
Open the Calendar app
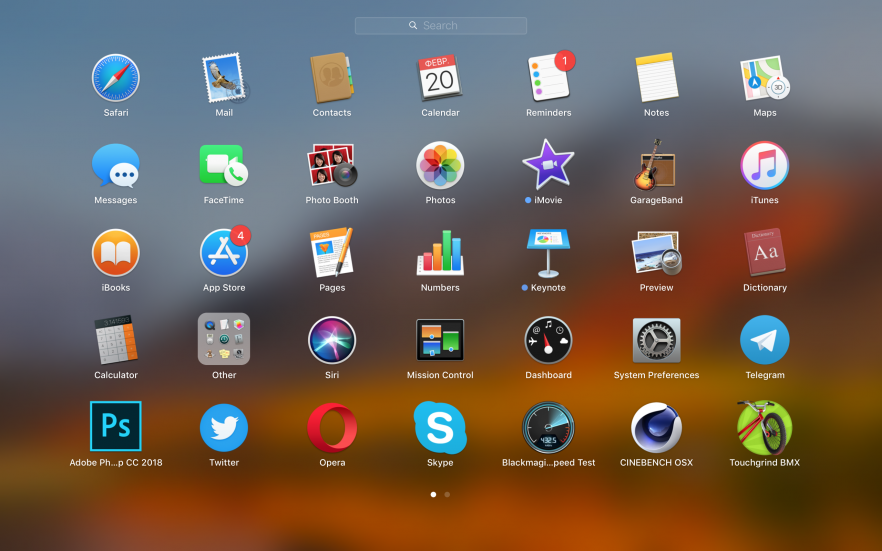[x=440, y=78]
